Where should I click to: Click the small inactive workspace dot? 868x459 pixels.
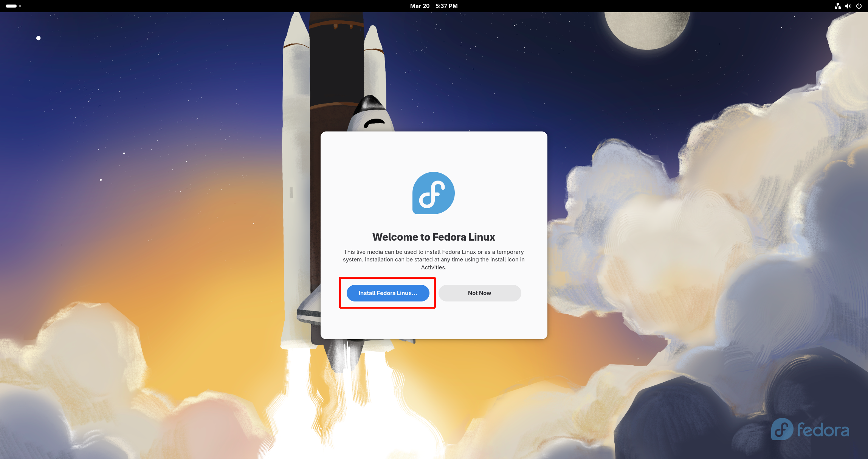(x=20, y=6)
